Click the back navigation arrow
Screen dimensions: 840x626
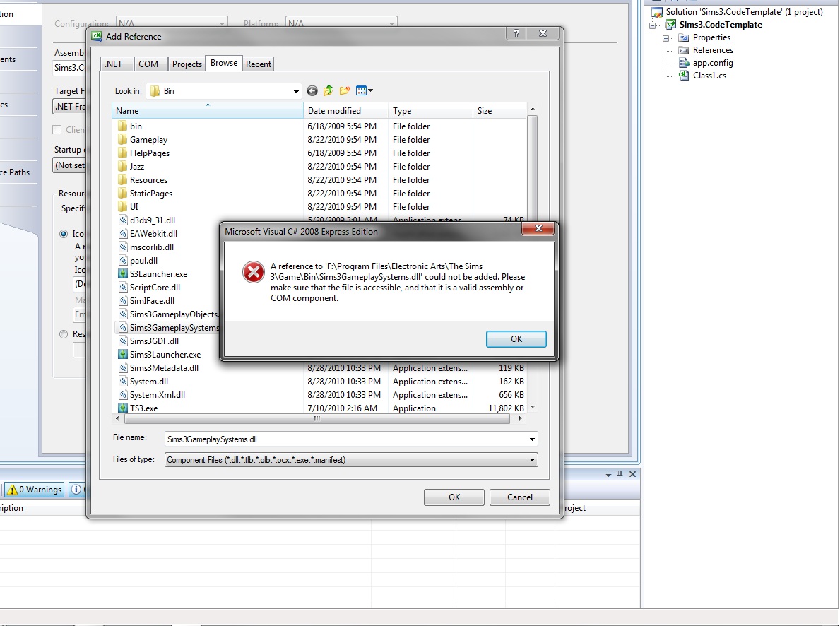pyautogui.click(x=312, y=90)
